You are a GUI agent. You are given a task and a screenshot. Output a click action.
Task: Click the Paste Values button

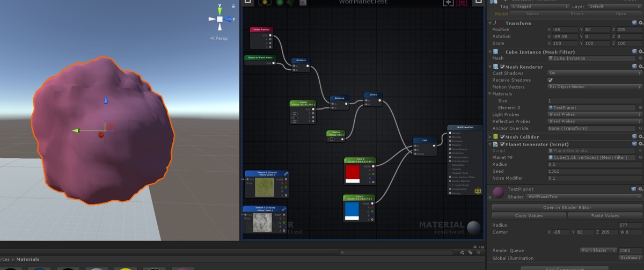click(x=605, y=216)
